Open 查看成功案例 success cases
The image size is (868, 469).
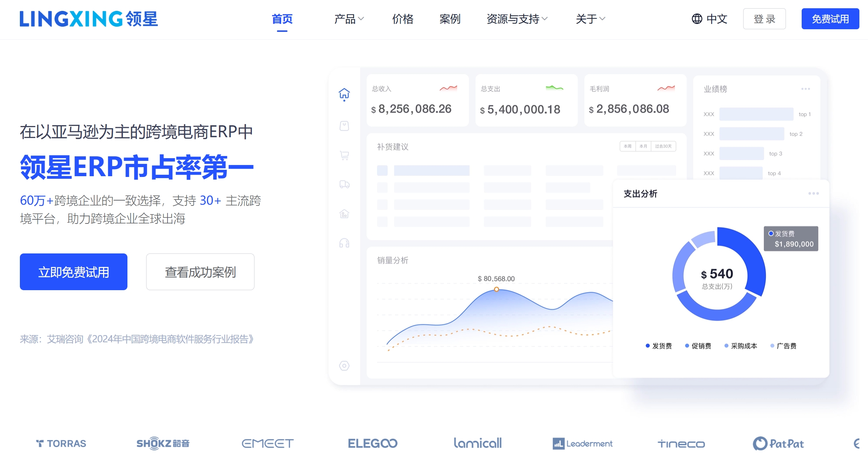point(200,272)
